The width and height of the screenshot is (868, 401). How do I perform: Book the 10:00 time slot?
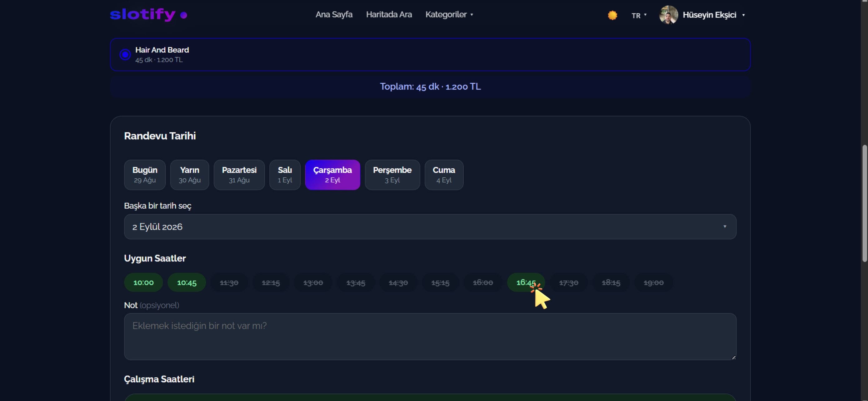(143, 283)
